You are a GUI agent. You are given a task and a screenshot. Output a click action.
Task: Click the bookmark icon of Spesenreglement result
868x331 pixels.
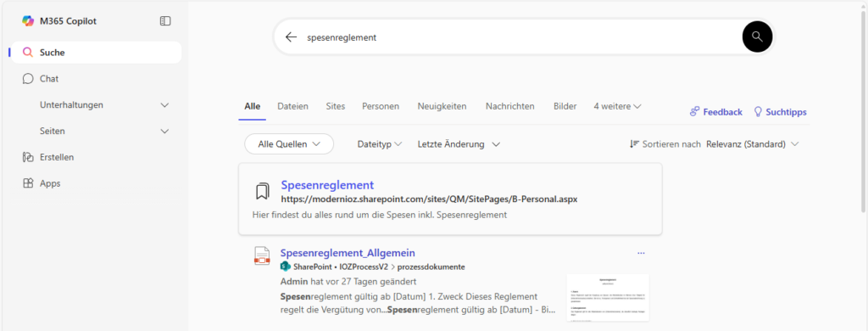pyautogui.click(x=263, y=191)
